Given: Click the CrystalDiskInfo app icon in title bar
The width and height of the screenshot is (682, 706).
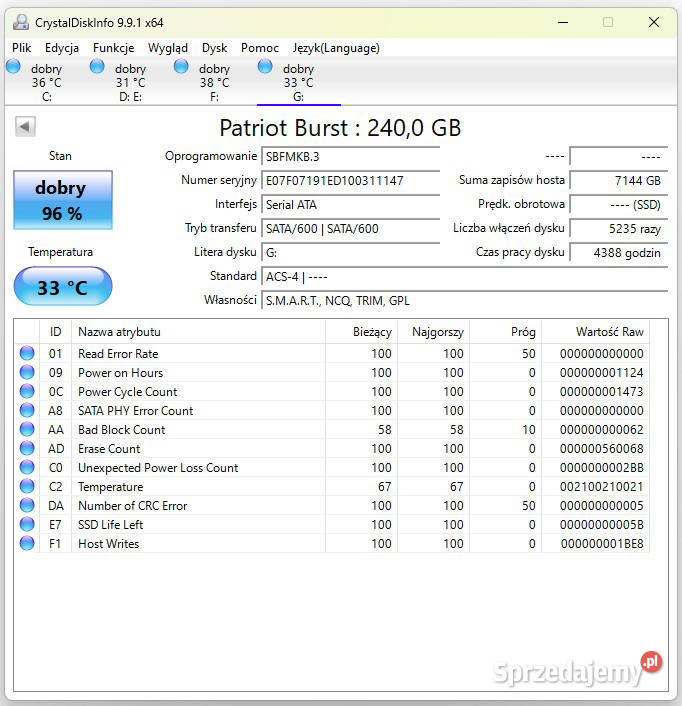Looking at the screenshot, I should (21, 22).
